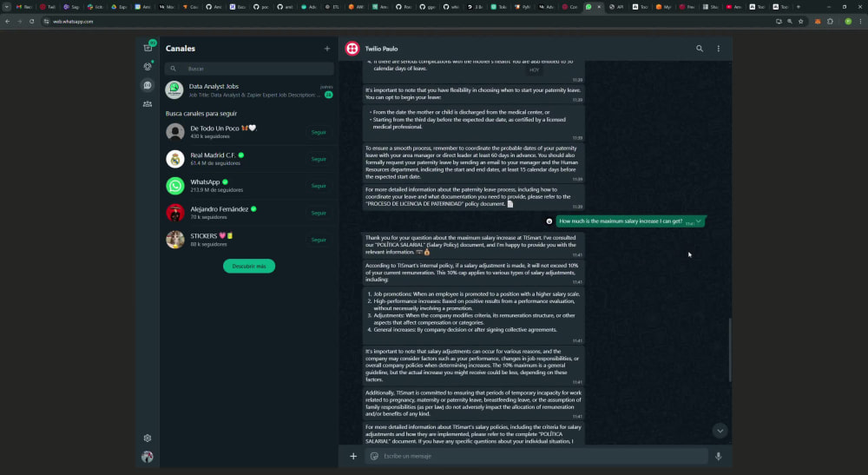The width and height of the screenshot is (868, 475).
Task: Click the Buscar channel search field
Action: pyautogui.click(x=249, y=69)
